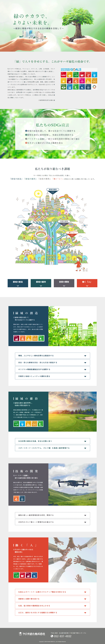Click the footer phone number 052-937-4932

(63, 636)
